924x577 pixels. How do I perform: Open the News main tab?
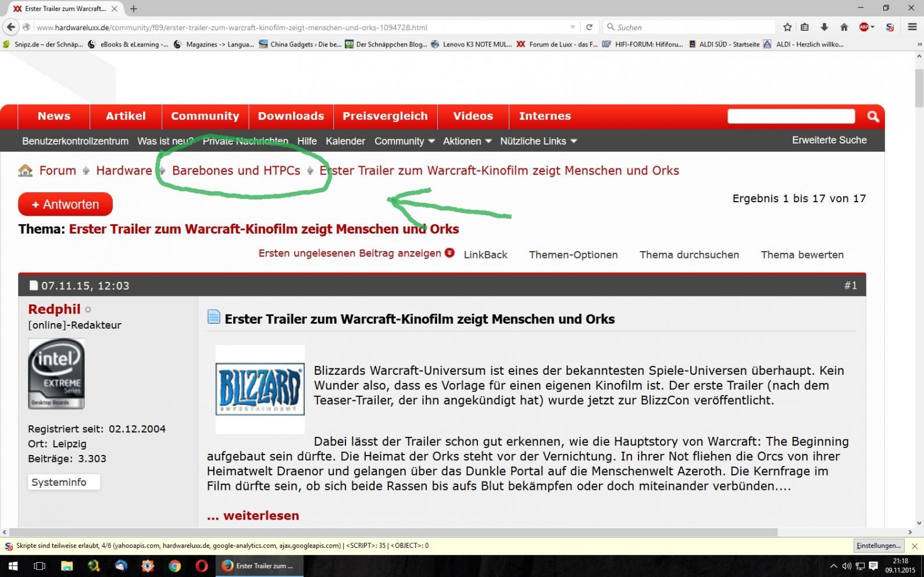tap(54, 116)
